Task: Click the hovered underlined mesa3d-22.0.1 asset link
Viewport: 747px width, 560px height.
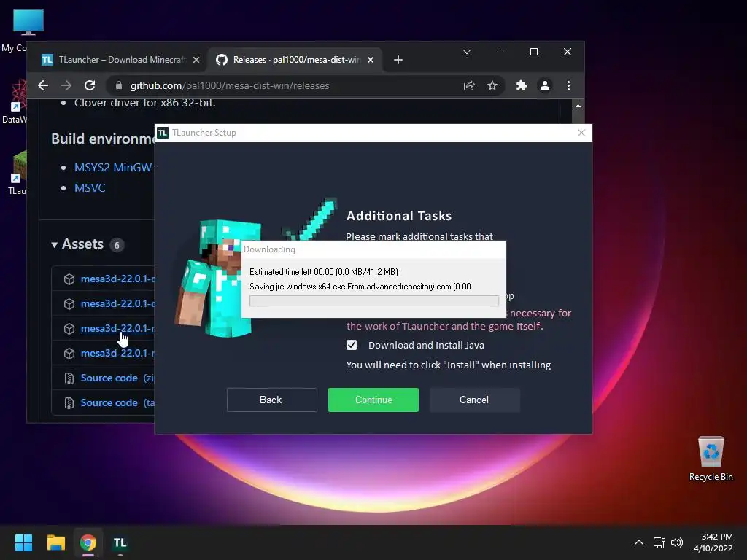Action: [x=117, y=329]
